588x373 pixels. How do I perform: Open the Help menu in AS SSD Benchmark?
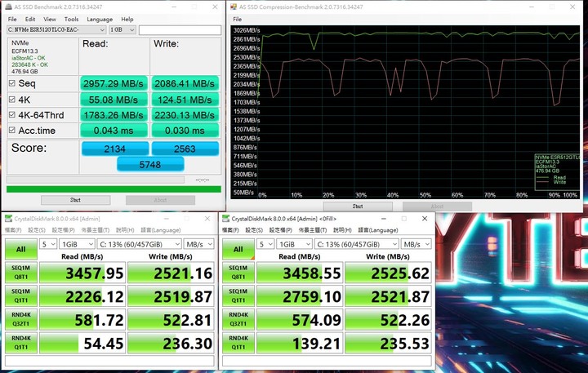coord(127,19)
